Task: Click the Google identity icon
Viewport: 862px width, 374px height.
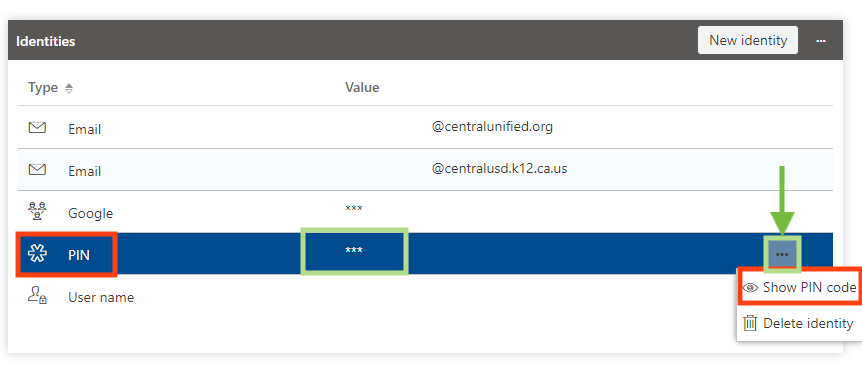Action: 37,212
